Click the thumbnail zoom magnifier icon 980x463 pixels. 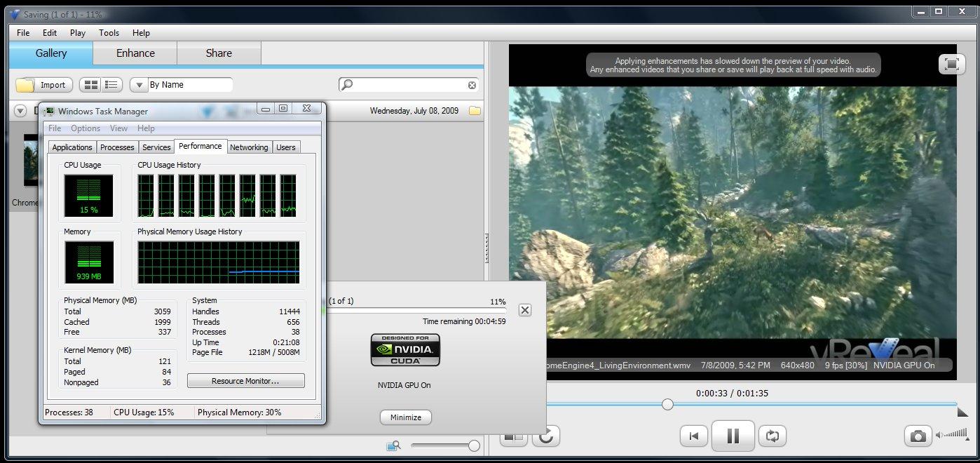pyautogui.click(x=393, y=445)
